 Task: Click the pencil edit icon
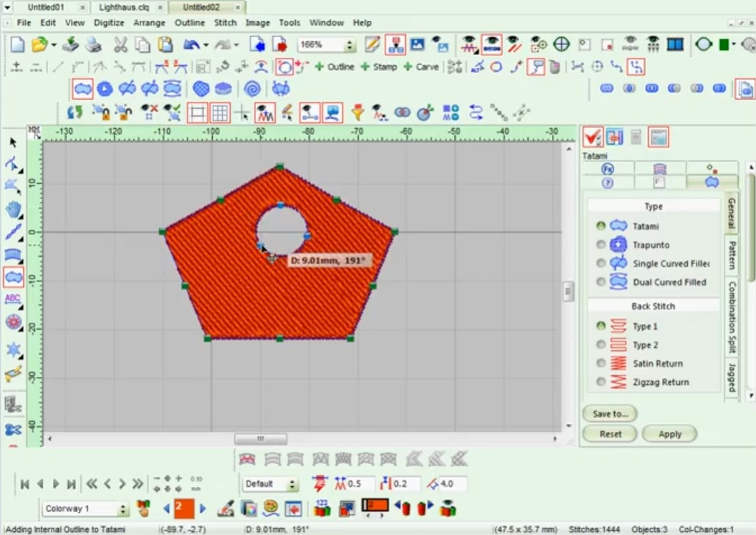372,45
